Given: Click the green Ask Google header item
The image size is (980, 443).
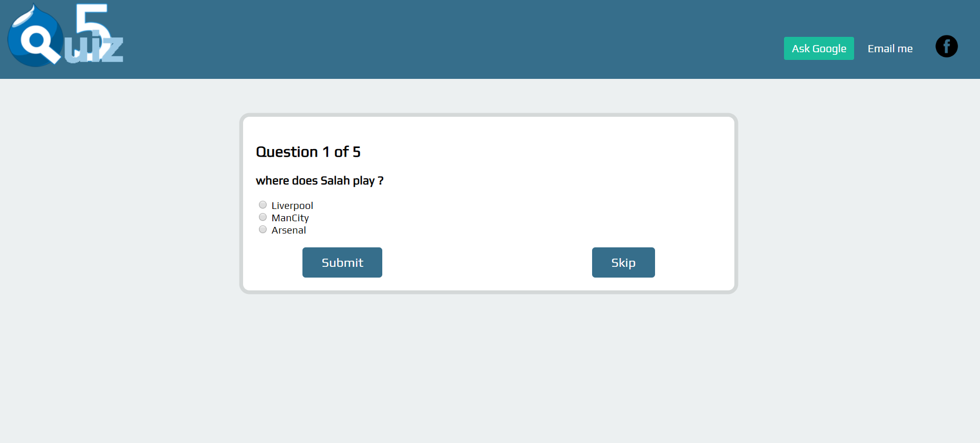Looking at the screenshot, I should 818,48.
